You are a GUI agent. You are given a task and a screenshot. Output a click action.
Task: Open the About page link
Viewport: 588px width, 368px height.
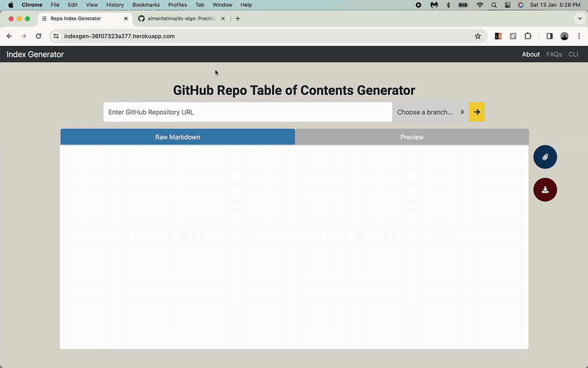pos(531,54)
